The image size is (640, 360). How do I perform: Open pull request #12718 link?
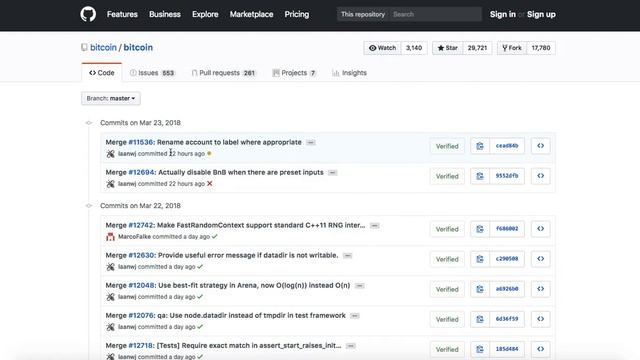tap(141, 345)
